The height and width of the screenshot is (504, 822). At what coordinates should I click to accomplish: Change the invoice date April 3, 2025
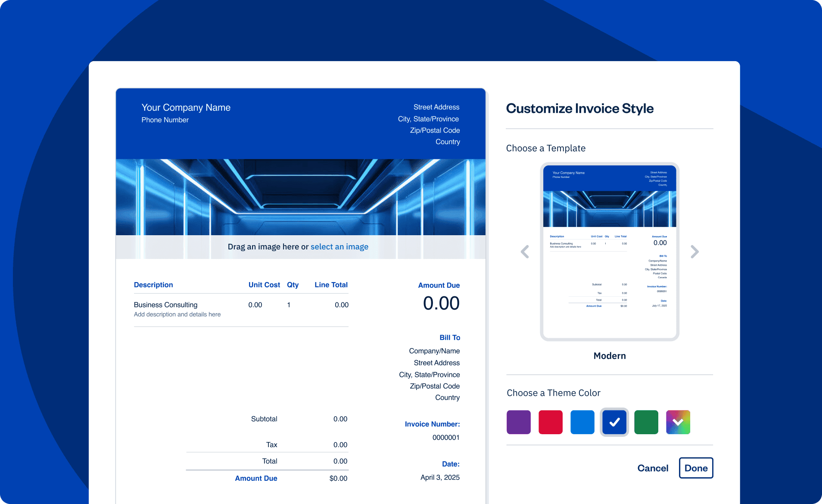click(x=440, y=477)
